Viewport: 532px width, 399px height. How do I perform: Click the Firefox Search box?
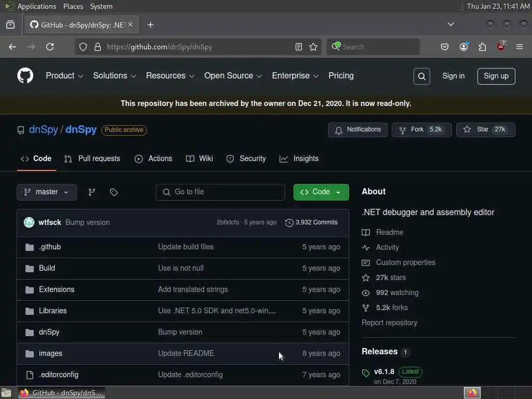pyautogui.click(x=373, y=47)
